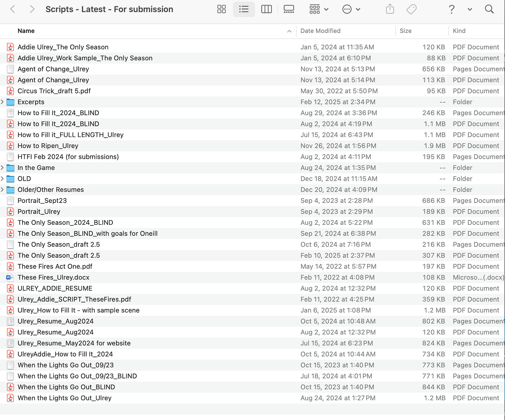The width and height of the screenshot is (505, 420).
Task: Click the Excerpts folder icon
Action: pyautogui.click(x=10, y=102)
